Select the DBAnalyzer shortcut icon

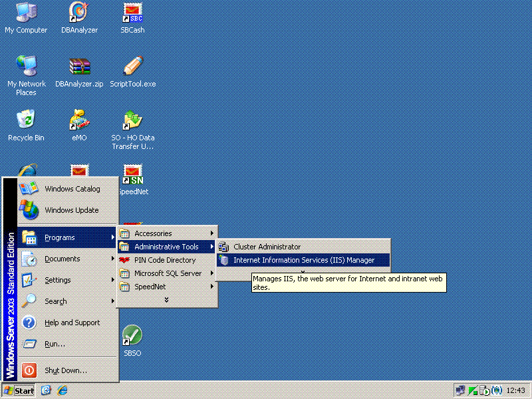point(79,18)
